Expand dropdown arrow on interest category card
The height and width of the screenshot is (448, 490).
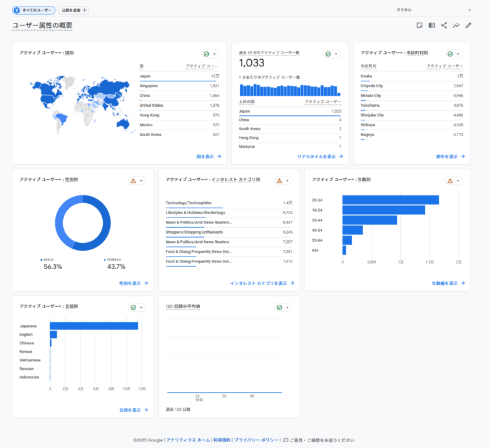pos(288,180)
